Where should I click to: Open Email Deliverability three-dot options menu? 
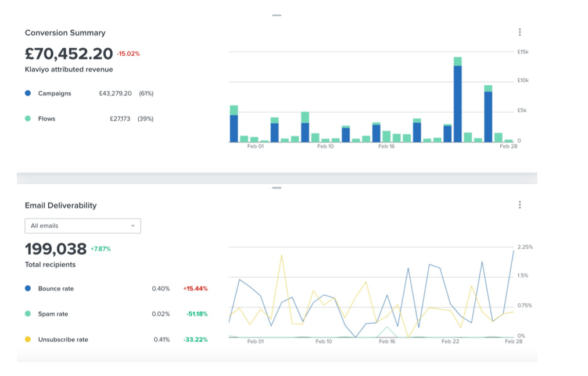tap(519, 205)
